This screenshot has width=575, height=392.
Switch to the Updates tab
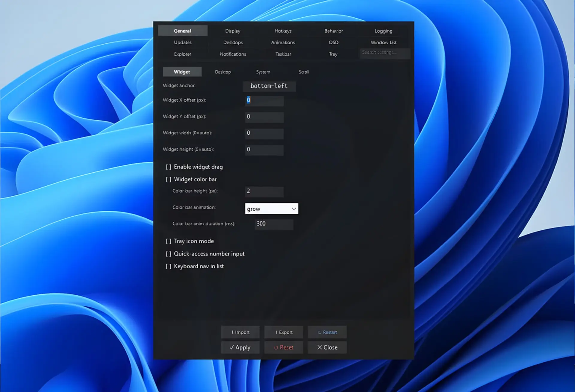coord(183,42)
